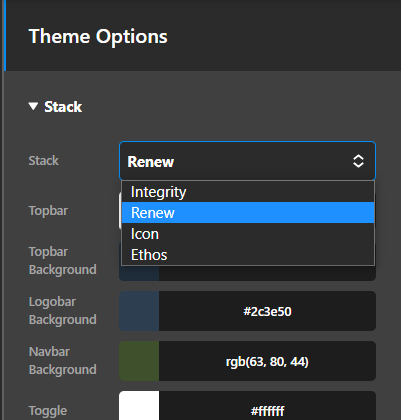The width and height of the screenshot is (401, 420).
Task: Open the Stack dropdown showing Renew
Action: tap(247, 161)
